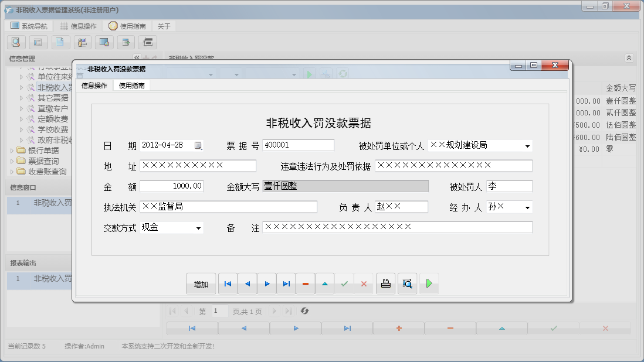The height and width of the screenshot is (362, 644).
Task: Go to next record in ticket dialog
Action: 267,284
